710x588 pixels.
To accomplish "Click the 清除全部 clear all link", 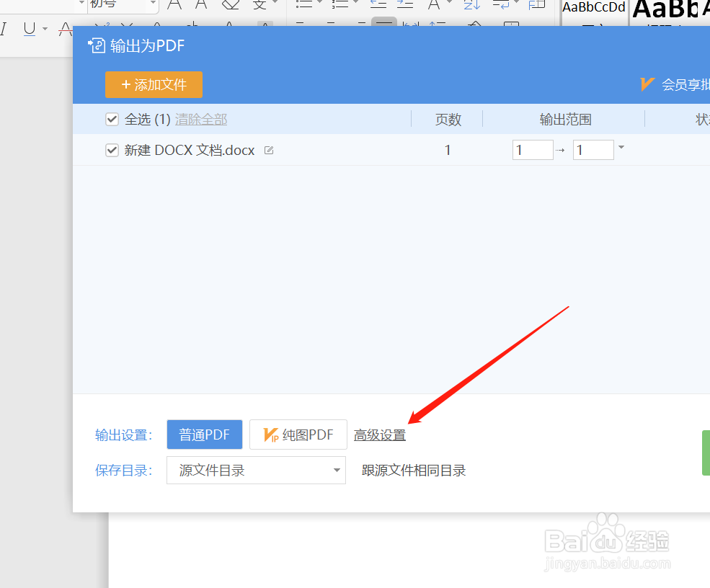I will (x=200, y=119).
